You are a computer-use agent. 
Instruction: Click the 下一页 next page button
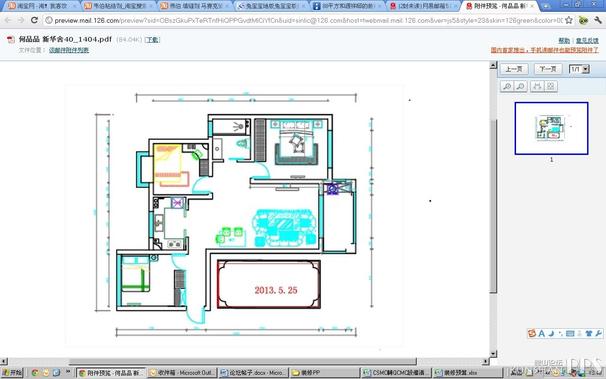[x=548, y=69]
